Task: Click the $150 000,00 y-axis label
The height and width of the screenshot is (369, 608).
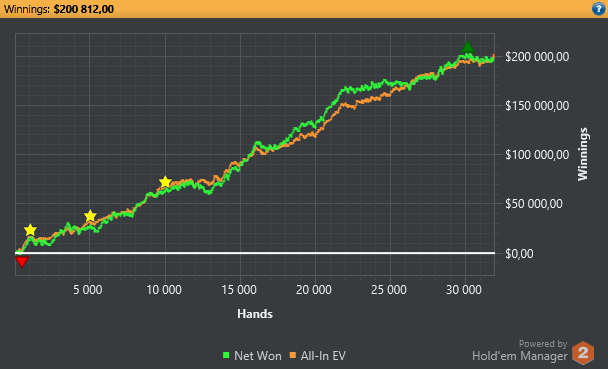Action: pos(537,106)
